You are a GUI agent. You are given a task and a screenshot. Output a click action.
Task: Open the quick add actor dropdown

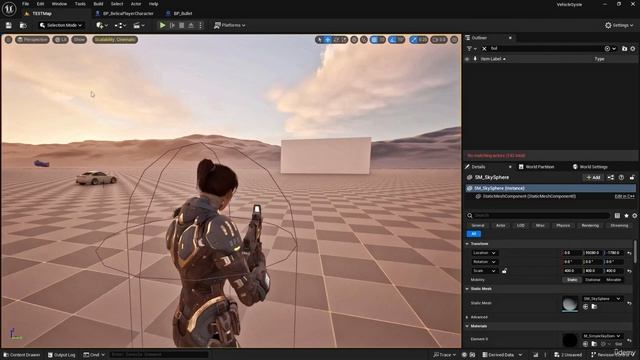[x=102, y=25]
